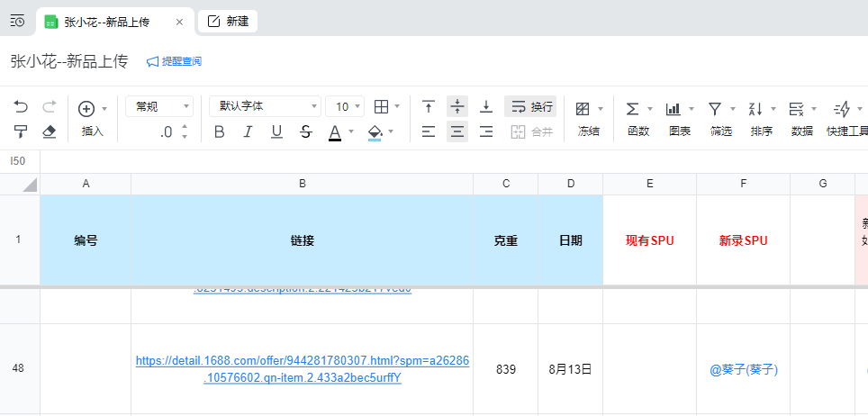Switch to the 张小花--新品上传 tab

(114, 22)
